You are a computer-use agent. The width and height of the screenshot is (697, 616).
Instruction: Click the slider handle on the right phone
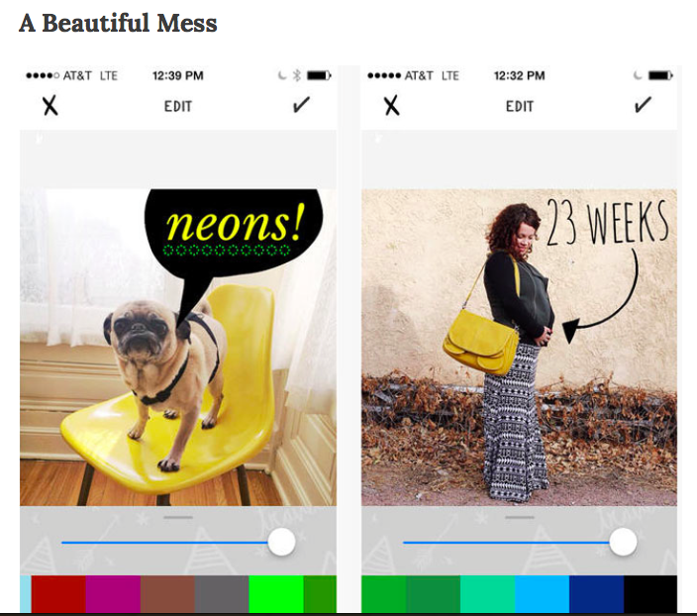click(x=623, y=542)
